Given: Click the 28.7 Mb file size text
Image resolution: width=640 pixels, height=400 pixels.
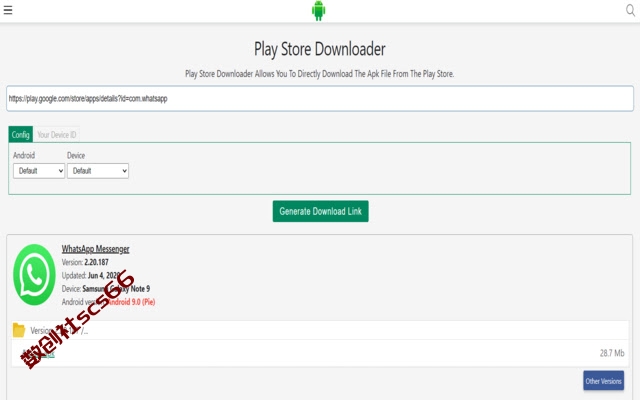Looking at the screenshot, I should 612,353.
